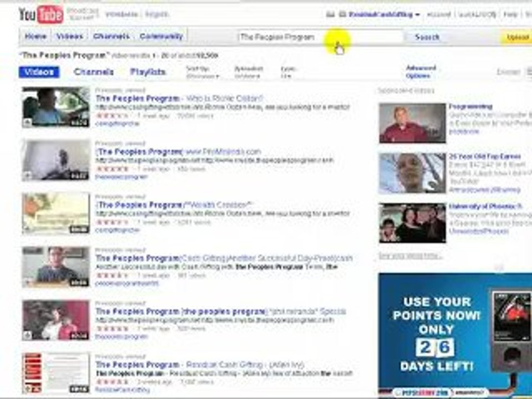Viewport: 532px width, 399px height.
Task: Click the star rating under Another Successful Day result
Action: (x=112, y=275)
